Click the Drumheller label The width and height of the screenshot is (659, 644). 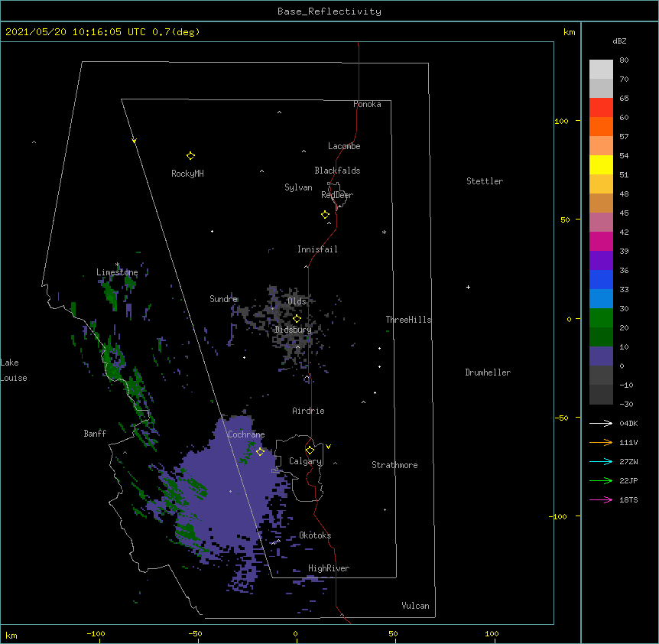488,372
